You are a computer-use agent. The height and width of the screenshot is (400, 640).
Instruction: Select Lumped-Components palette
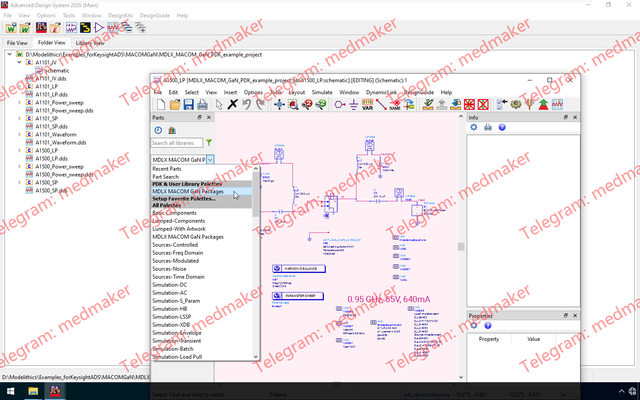(x=202, y=221)
